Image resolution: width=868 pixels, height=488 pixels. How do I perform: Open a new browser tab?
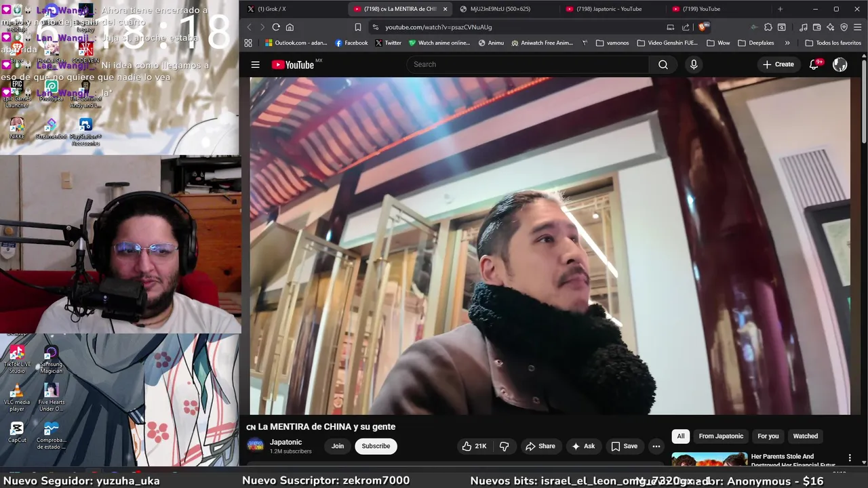[x=780, y=9]
